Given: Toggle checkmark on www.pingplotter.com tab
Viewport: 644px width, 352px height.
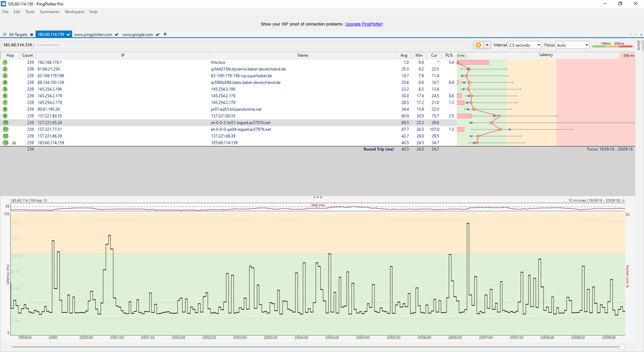Looking at the screenshot, I should (x=116, y=34).
